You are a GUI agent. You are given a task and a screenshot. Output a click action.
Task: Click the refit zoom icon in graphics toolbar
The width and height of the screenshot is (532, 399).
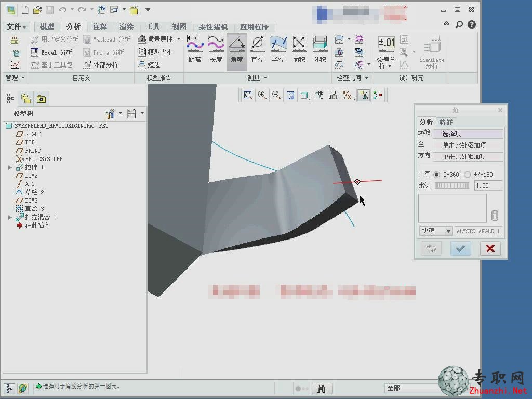tap(248, 96)
